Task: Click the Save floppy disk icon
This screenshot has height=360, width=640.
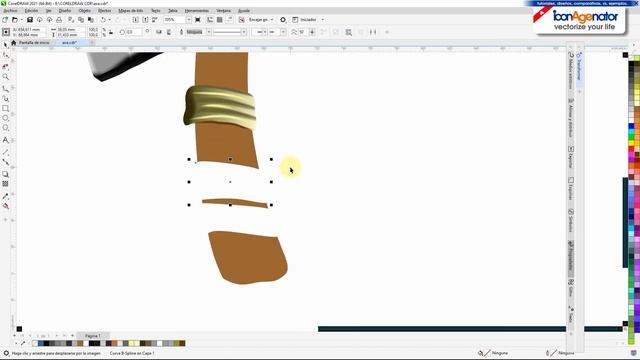Action: pyautogui.click(x=30, y=20)
